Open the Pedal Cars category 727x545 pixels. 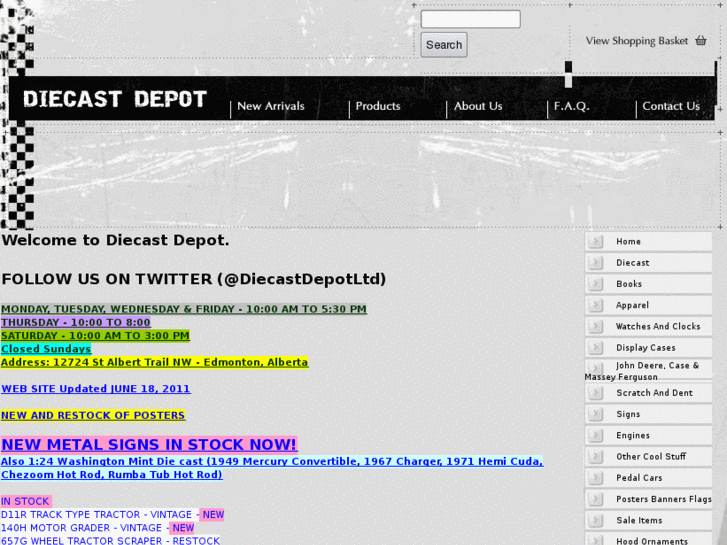(x=648, y=478)
